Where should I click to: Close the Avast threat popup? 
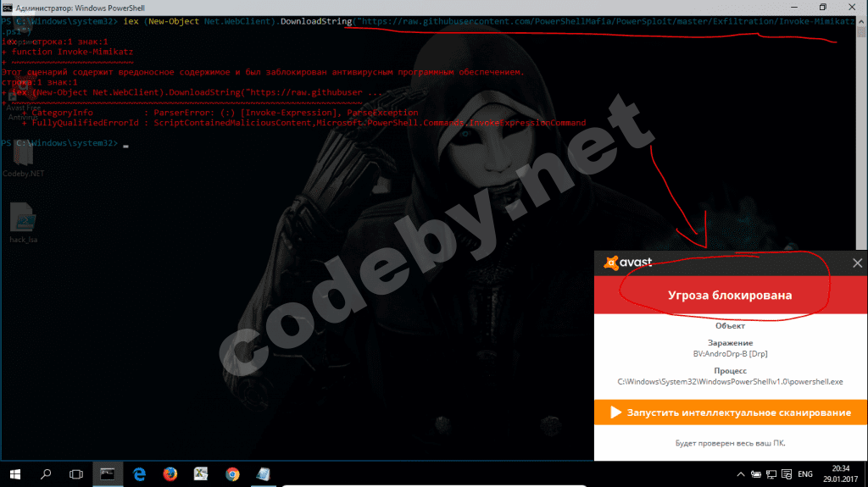(857, 263)
